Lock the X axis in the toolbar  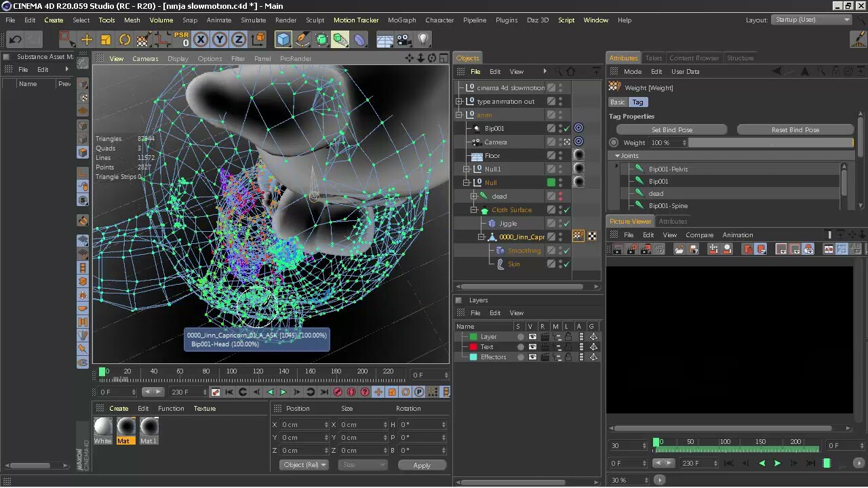200,39
